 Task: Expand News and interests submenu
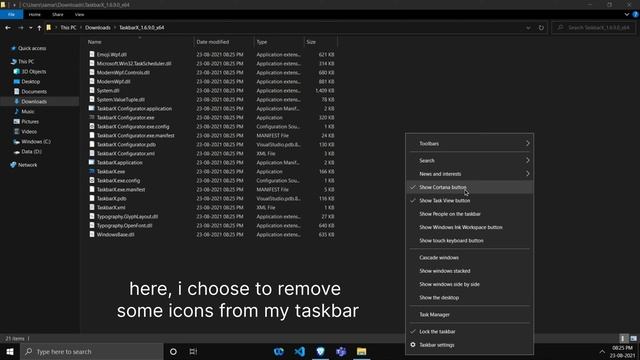(x=470, y=174)
